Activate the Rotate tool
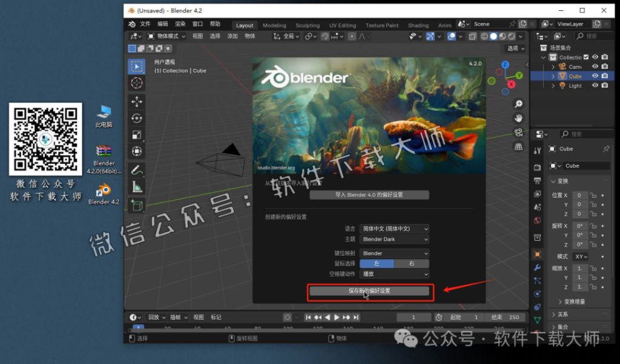The width and height of the screenshot is (620, 364). tap(136, 119)
